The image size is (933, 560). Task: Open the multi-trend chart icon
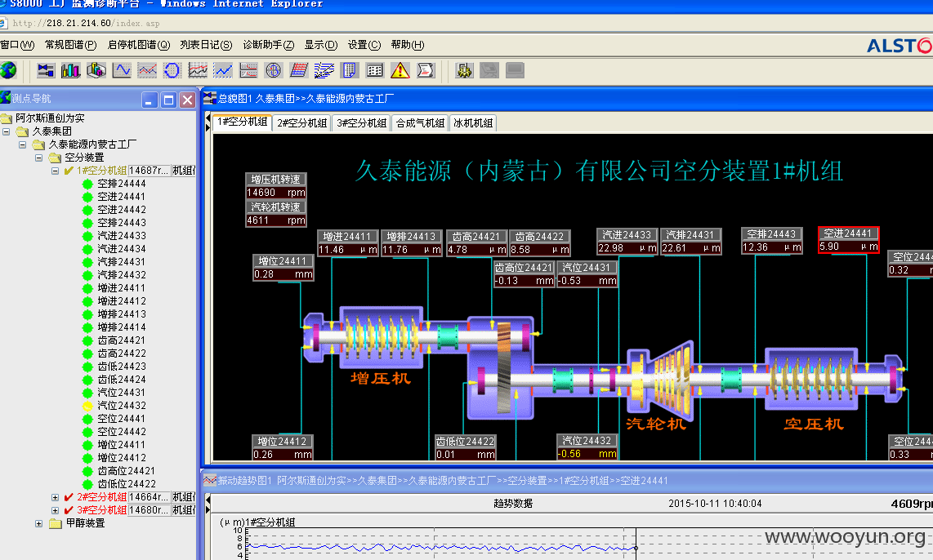pos(198,71)
